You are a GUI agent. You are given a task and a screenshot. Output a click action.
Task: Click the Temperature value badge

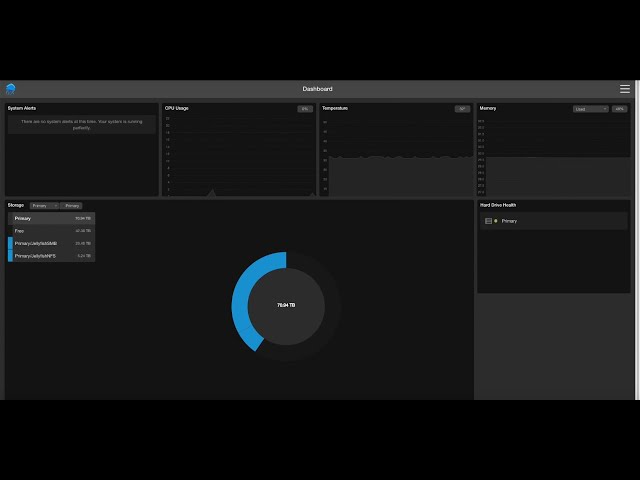coord(462,109)
